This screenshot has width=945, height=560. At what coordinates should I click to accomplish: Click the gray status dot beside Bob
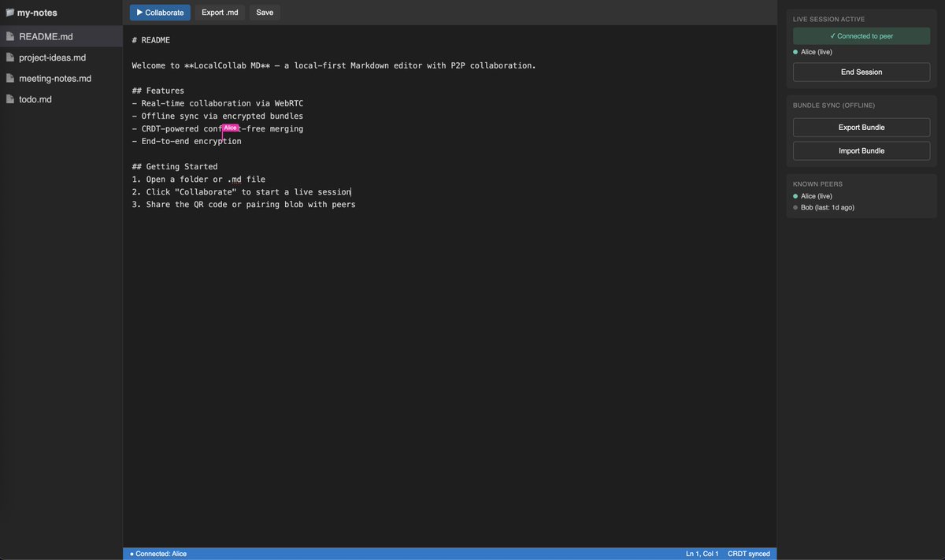click(796, 208)
